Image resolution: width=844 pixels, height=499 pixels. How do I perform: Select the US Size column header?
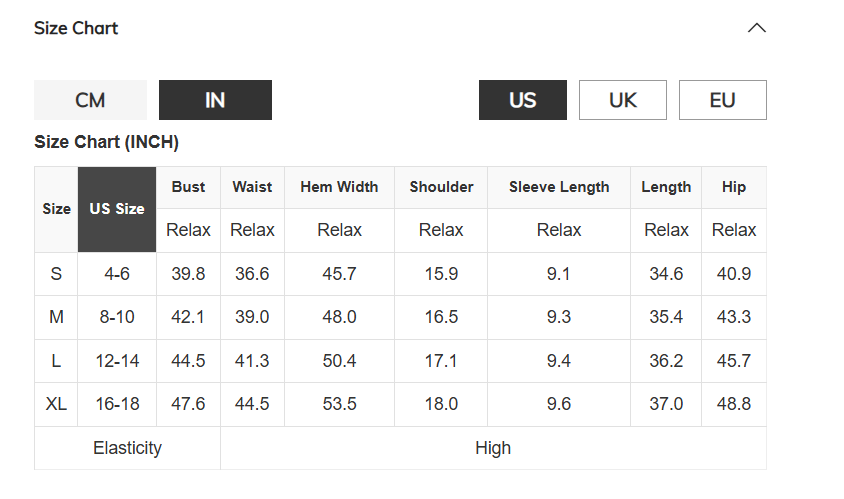point(117,209)
